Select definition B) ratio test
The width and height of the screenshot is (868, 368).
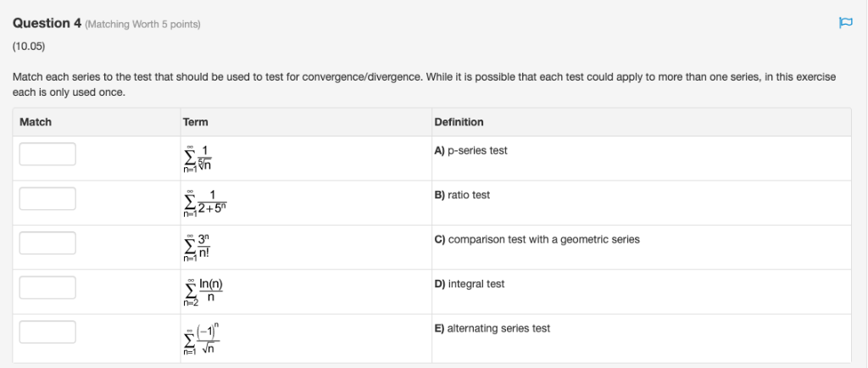462,195
